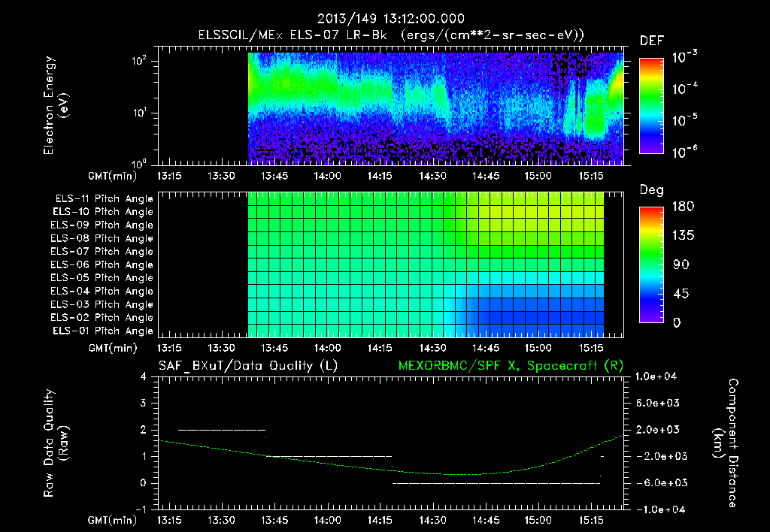Click the green MEXORBMC/SPF X, Spacecraft (R) legend
This screenshot has width=770, height=532.
(x=511, y=366)
